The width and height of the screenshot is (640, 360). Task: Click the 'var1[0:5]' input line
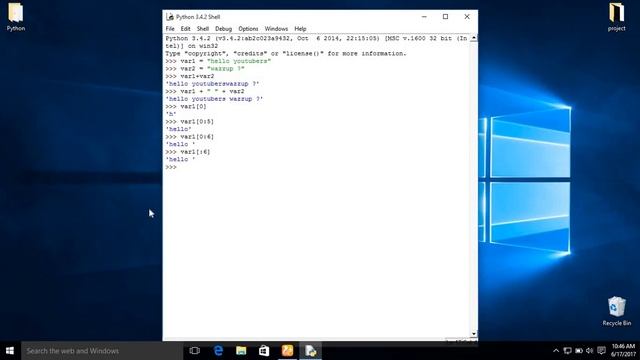click(x=189, y=122)
